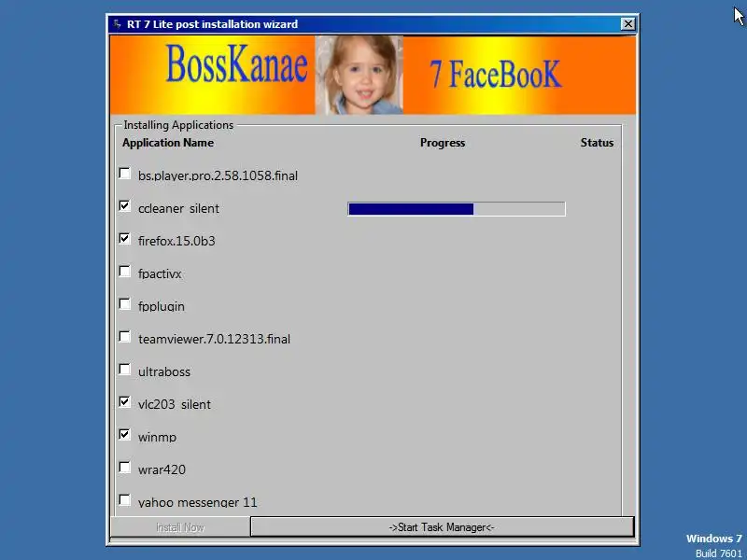Click the ccleaner installation progress bar
This screenshot has width=747, height=560.
457,208
